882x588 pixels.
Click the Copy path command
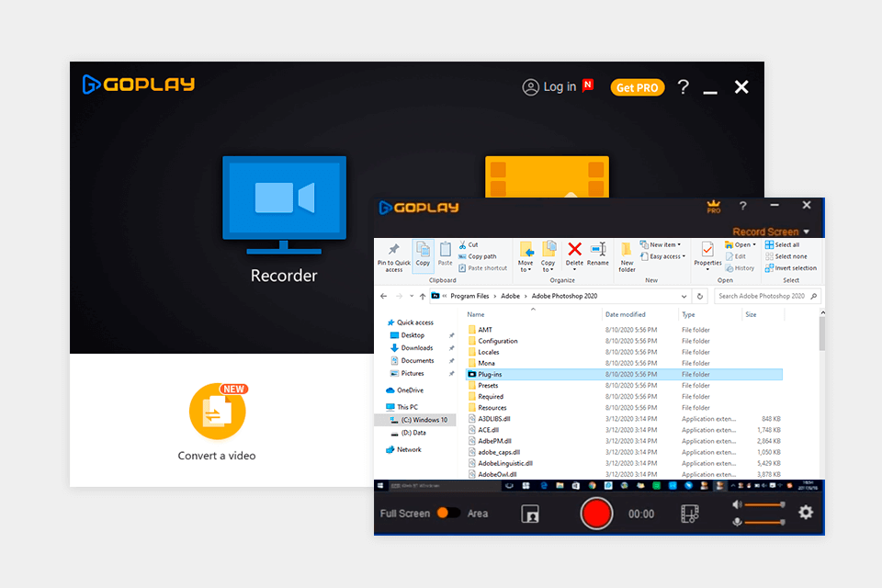[478, 256]
